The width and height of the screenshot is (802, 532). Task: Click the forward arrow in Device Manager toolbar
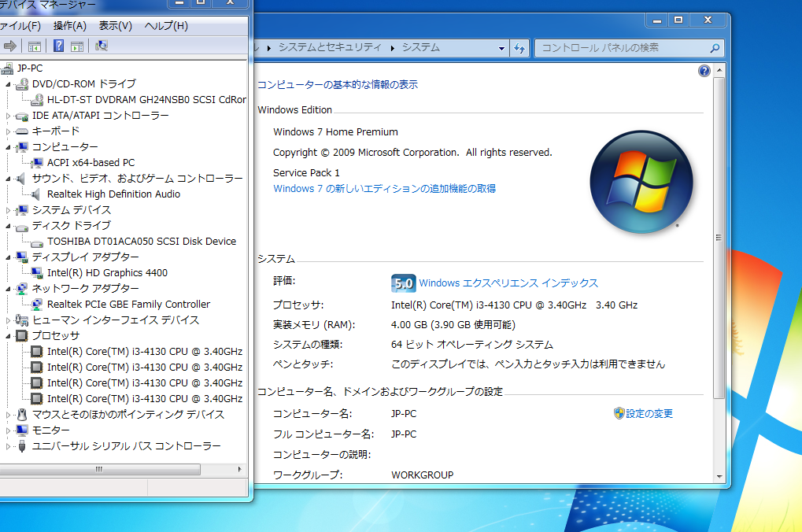pyautogui.click(x=9, y=46)
